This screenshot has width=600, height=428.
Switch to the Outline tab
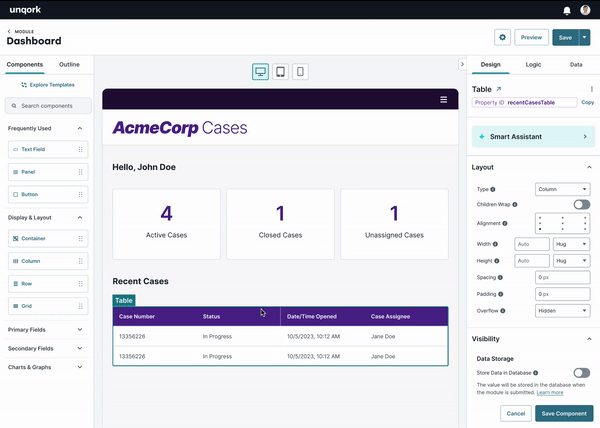(69, 65)
